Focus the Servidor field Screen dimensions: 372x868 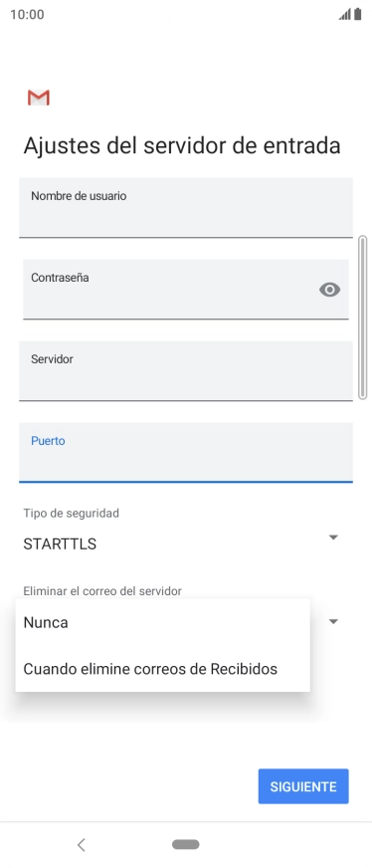coord(186,371)
